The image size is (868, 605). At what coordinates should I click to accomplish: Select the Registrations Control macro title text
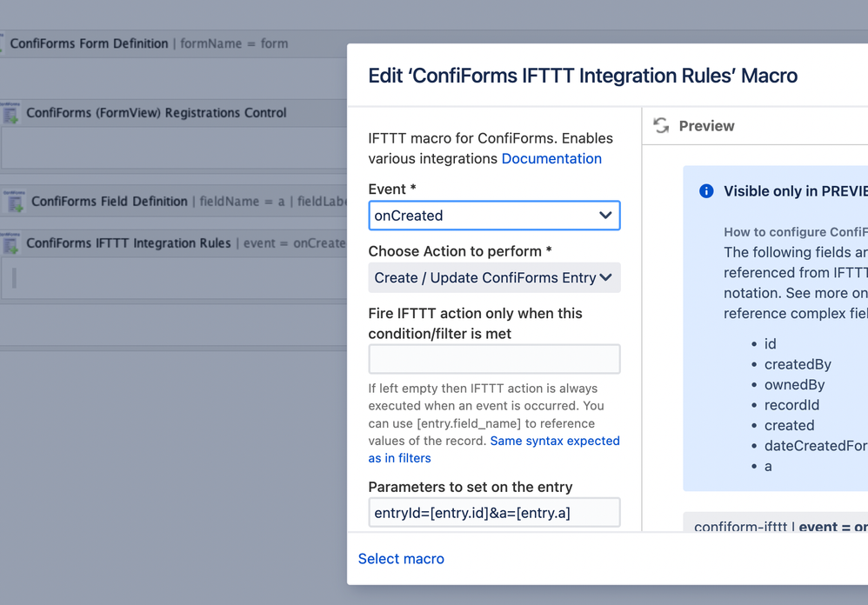(157, 113)
